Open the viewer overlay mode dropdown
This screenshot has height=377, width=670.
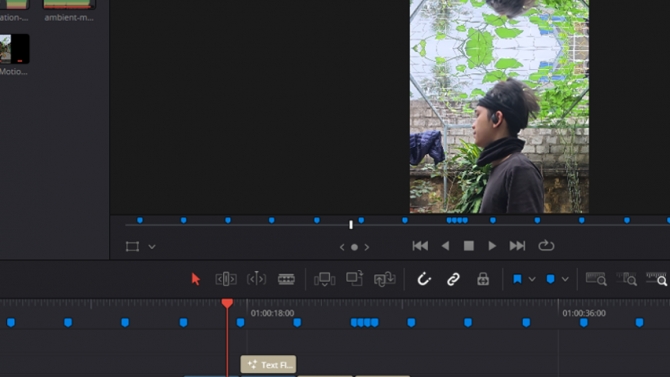pyautogui.click(x=152, y=247)
